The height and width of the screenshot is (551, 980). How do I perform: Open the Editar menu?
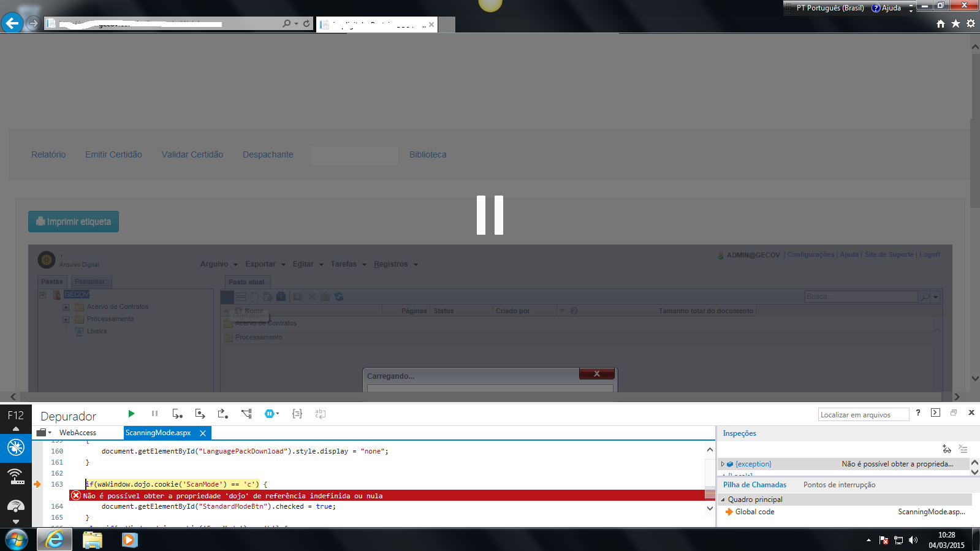point(308,264)
